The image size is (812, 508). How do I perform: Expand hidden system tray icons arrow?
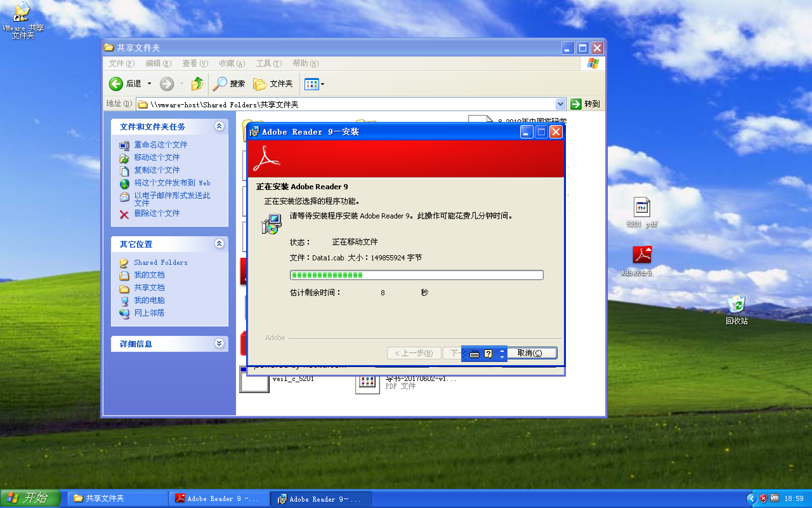[752, 499]
